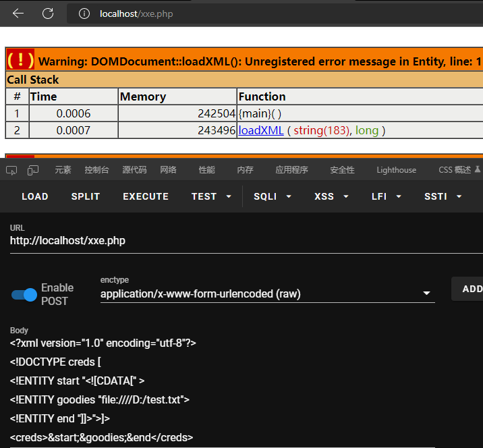Click the Body text area
Screen dimensions: 483x448
[x=223, y=391]
